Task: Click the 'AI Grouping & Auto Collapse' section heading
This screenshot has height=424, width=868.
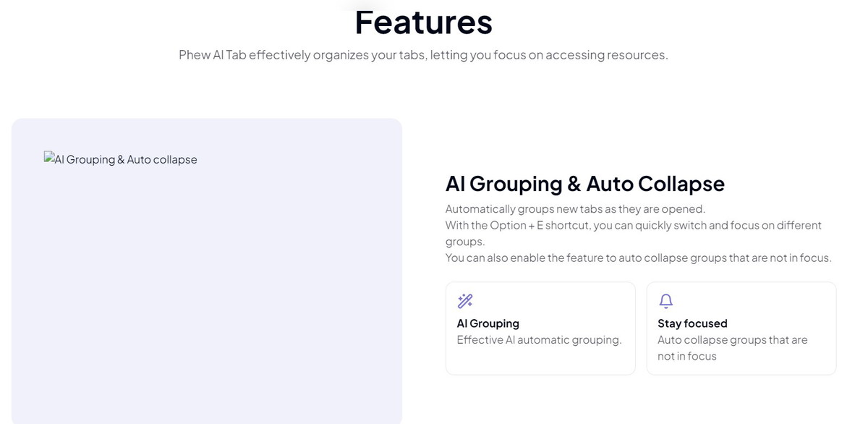Action: tap(585, 184)
